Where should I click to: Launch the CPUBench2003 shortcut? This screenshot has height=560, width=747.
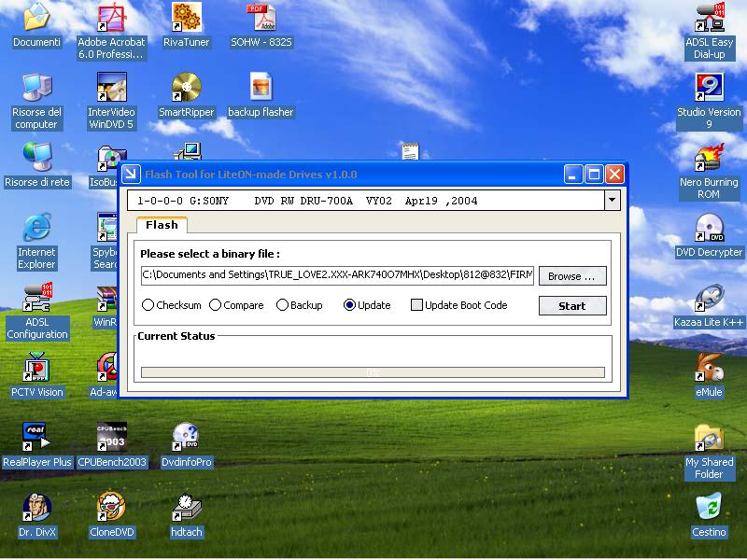[x=111, y=437]
